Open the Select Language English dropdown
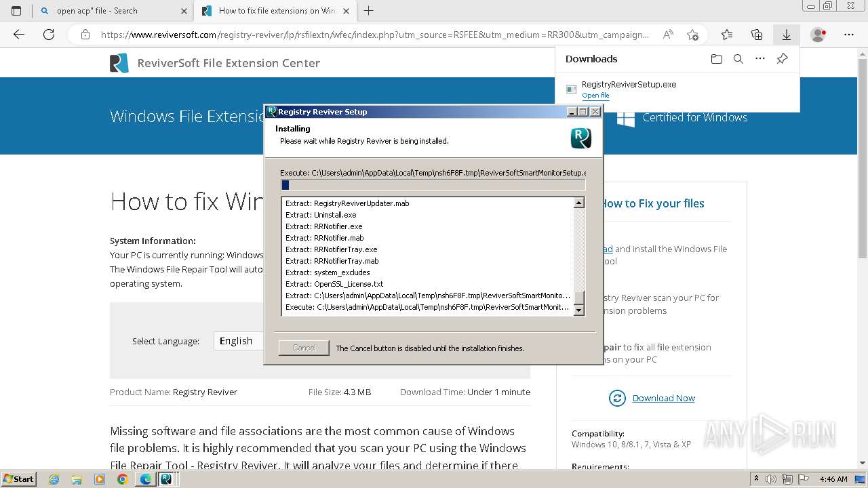Viewport: 868px width, 488px height. [x=239, y=341]
